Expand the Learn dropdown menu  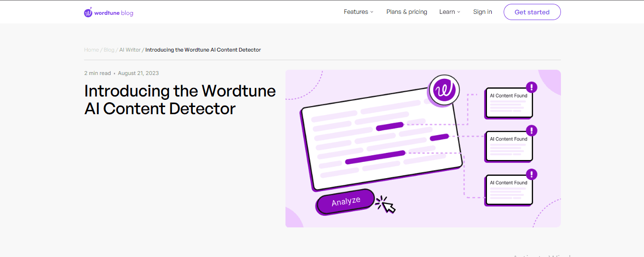click(450, 12)
